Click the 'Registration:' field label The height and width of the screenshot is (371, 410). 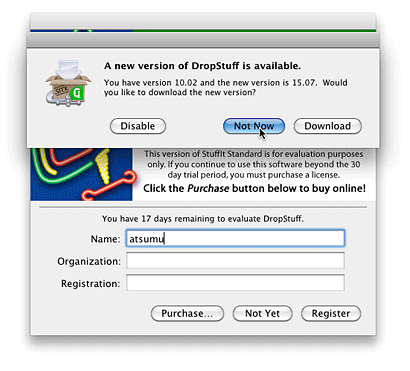point(90,284)
